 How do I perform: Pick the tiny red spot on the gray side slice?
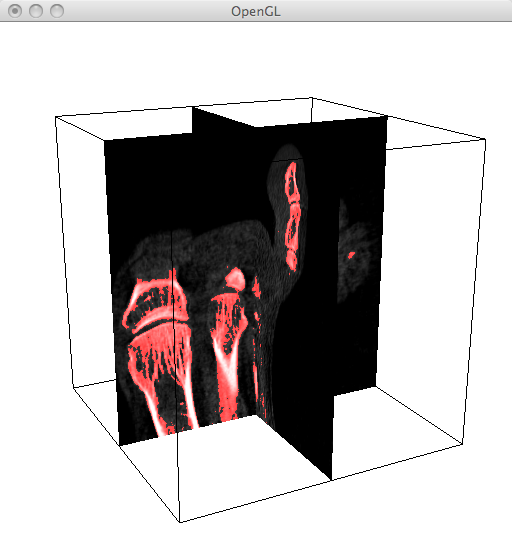pos(351,255)
